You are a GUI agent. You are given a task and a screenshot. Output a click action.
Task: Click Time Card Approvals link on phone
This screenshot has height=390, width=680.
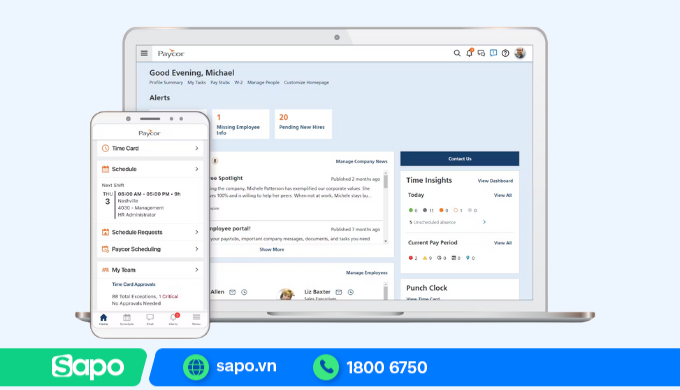(134, 285)
